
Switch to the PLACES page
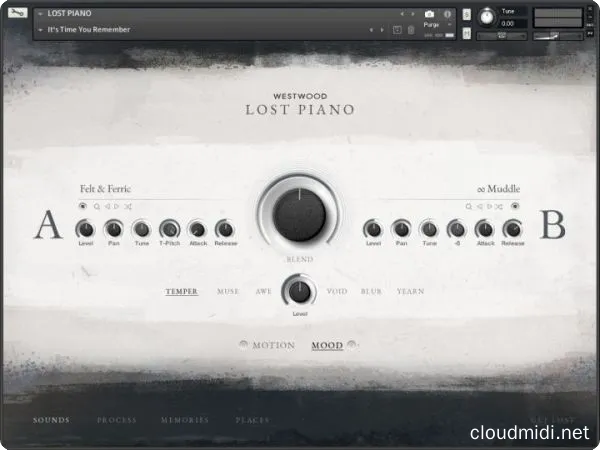pyautogui.click(x=252, y=420)
